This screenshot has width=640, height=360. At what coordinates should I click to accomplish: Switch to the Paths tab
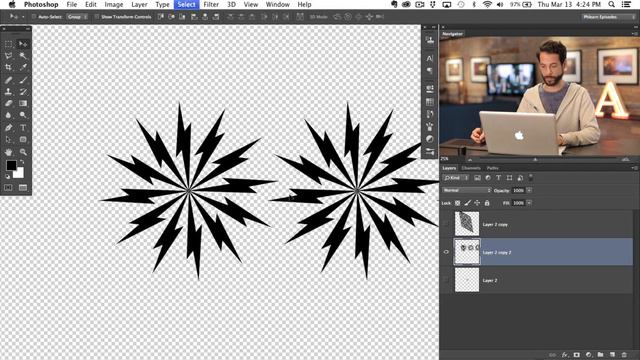[492, 168]
